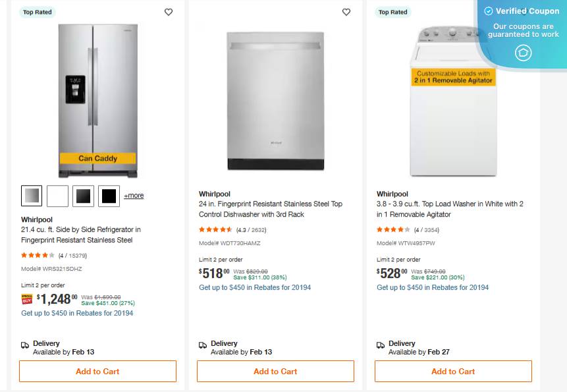Add the 24 in. dishwasher to cart
Image resolution: width=567 pixels, height=392 pixels.
click(x=275, y=371)
